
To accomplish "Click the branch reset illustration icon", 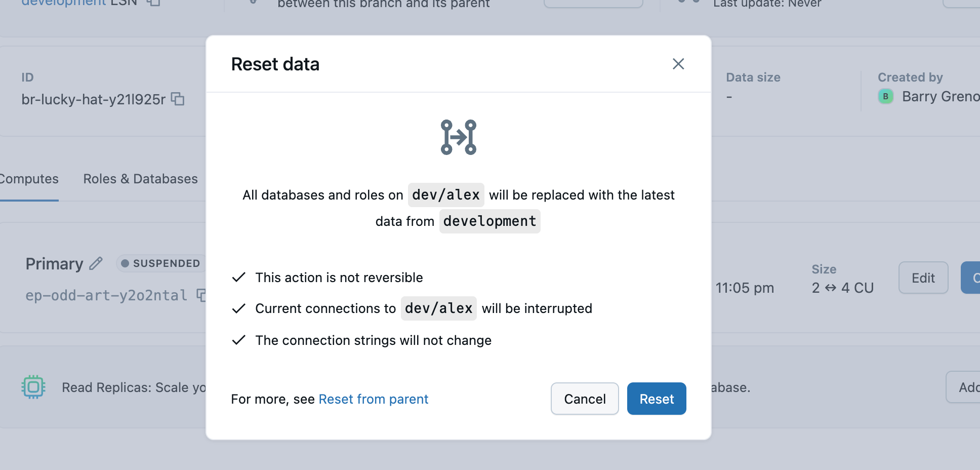I will [x=458, y=137].
